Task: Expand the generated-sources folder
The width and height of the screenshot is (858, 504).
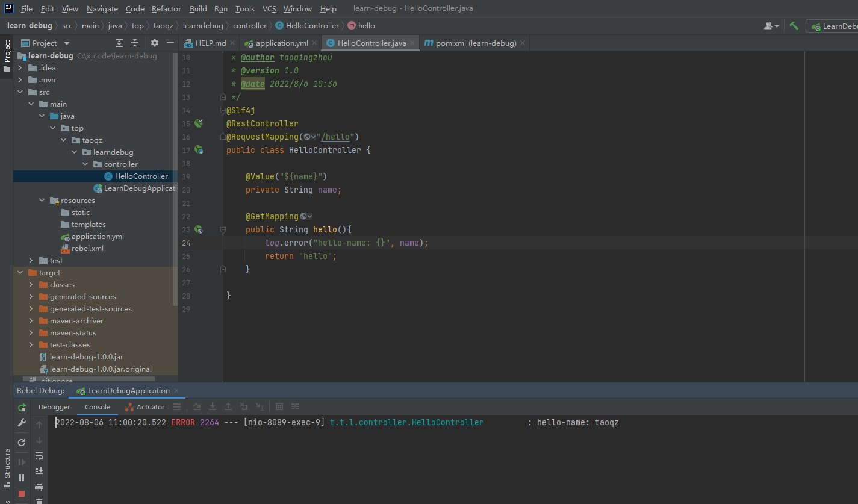Action: pos(31,297)
